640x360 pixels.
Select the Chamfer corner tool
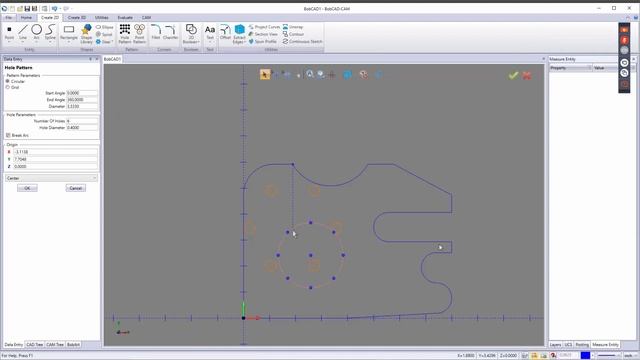[x=170, y=32]
